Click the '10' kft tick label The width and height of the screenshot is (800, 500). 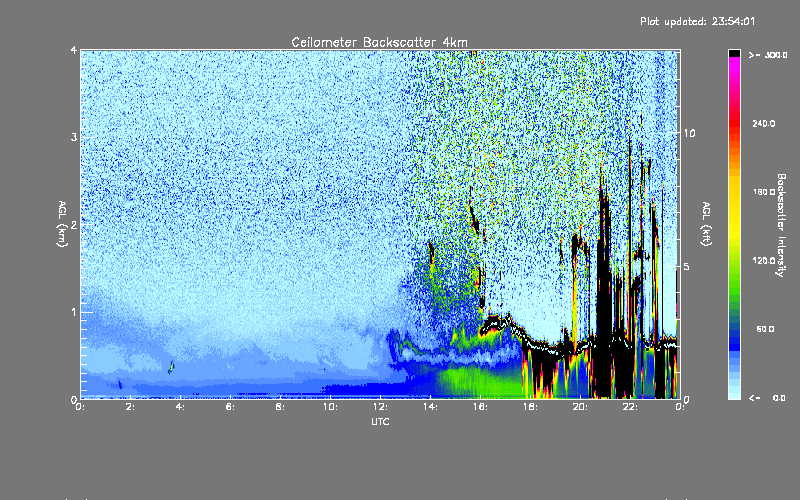click(689, 133)
